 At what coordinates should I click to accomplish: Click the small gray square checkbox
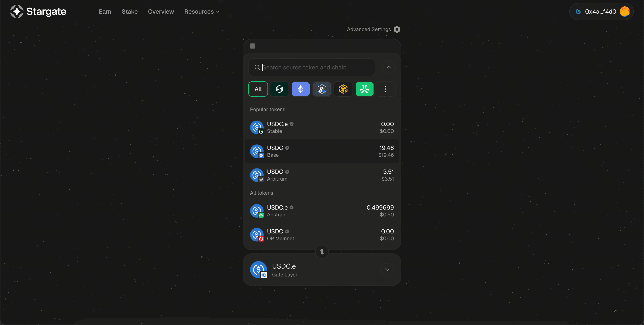(x=253, y=46)
